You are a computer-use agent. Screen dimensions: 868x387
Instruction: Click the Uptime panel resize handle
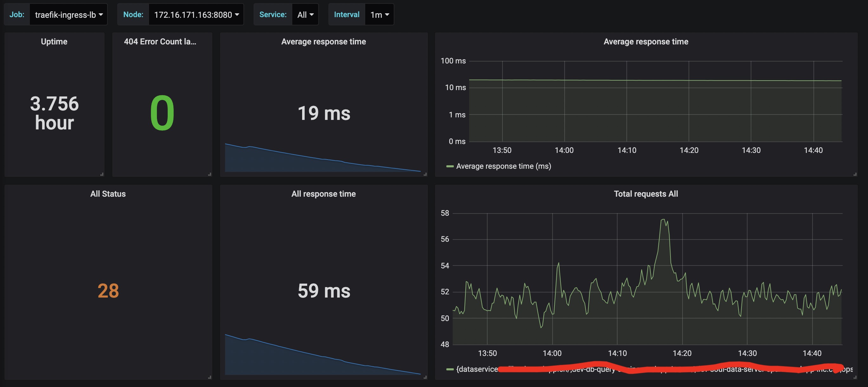(x=102, y=174)
